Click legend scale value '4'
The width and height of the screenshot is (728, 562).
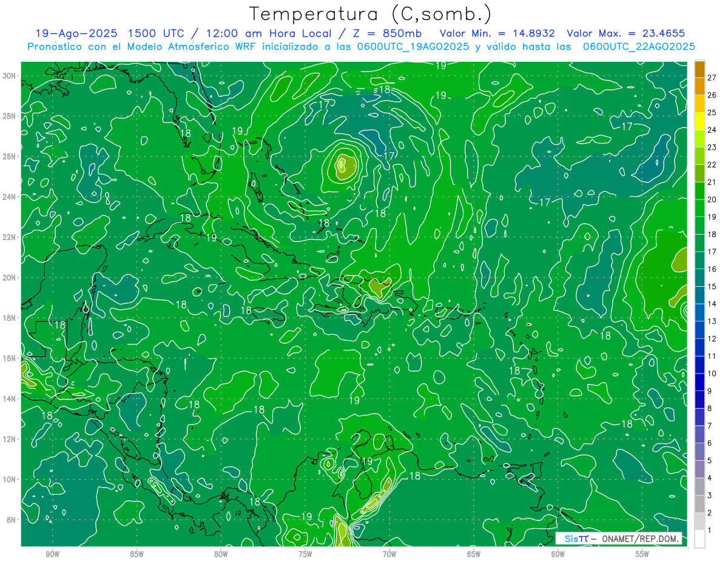click(x=710, y=478)
